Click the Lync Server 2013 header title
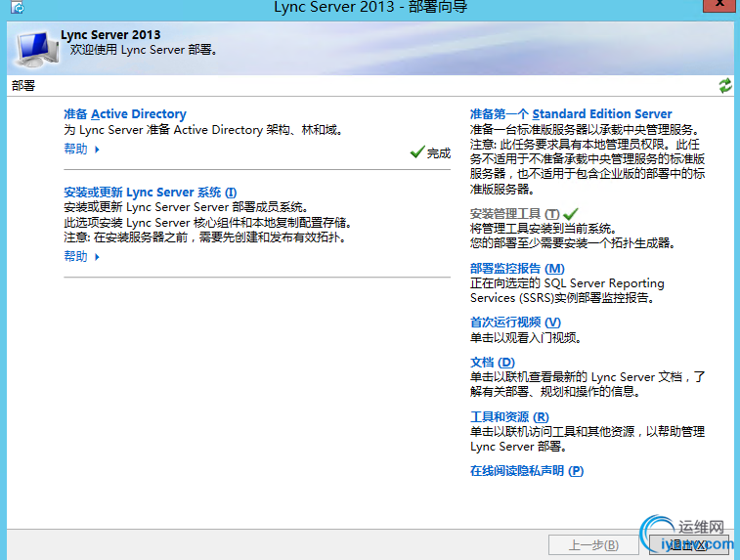 coord(110,35)
